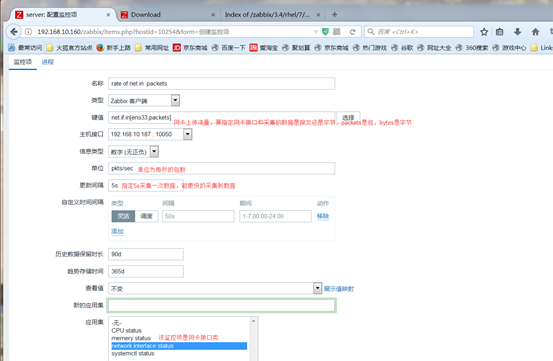Screen dimensions: 553x361
Task: Click the 移除 link in custom intervals
Action: click(323, 216)
